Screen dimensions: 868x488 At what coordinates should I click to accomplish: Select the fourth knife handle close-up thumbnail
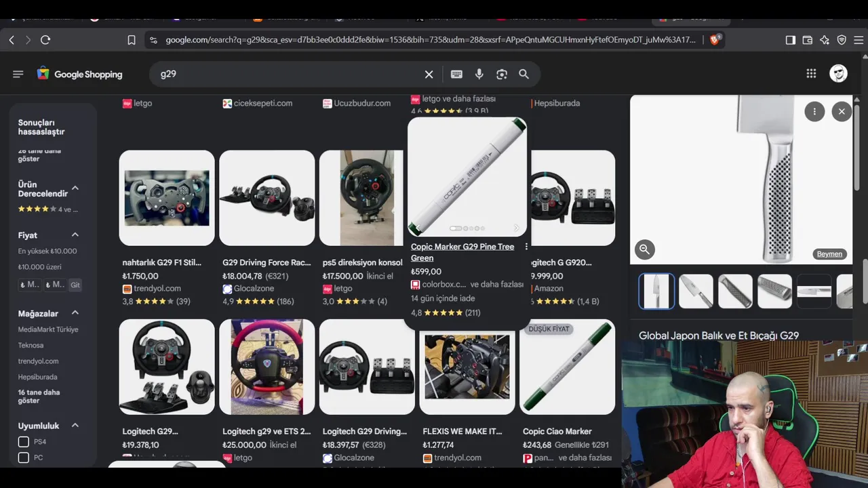[774, 291]
